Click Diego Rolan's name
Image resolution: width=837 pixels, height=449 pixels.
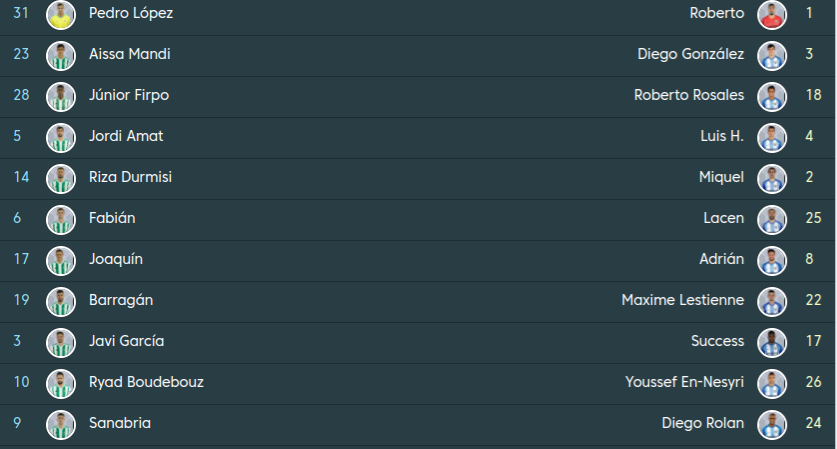point(702,424)
